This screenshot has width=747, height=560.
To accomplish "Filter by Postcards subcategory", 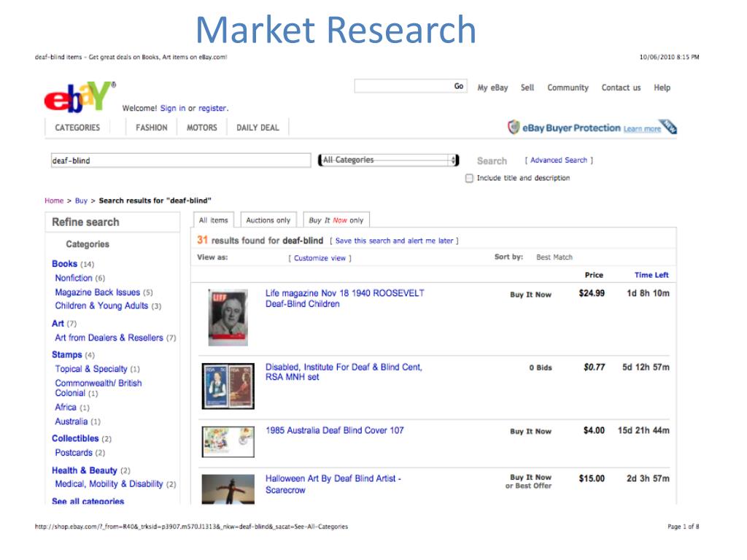I will click(x=74, y=452).
